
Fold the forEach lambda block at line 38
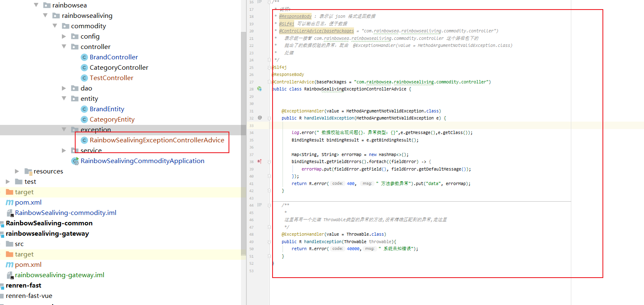tap(269, 161)
